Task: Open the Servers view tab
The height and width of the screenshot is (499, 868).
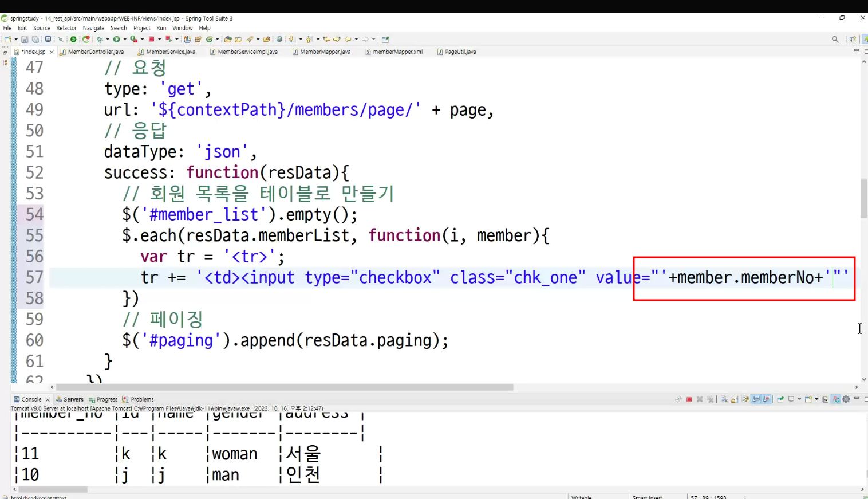Action: (x=70, y=399)
